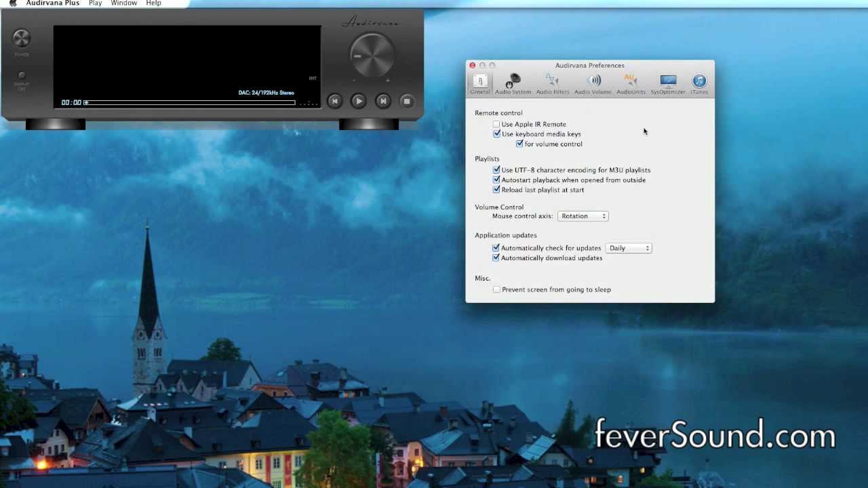Open the Audirvana Plus menu
This screenshot has width=868, height=488.
53,3
